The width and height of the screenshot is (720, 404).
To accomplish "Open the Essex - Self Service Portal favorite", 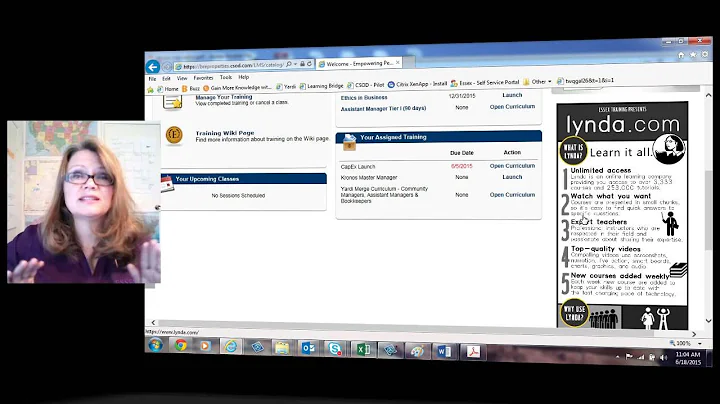I will [x=485, y=83].
